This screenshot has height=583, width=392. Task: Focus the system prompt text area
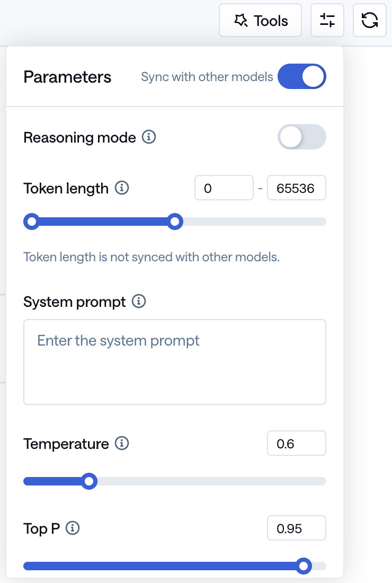tap(175, 361)
